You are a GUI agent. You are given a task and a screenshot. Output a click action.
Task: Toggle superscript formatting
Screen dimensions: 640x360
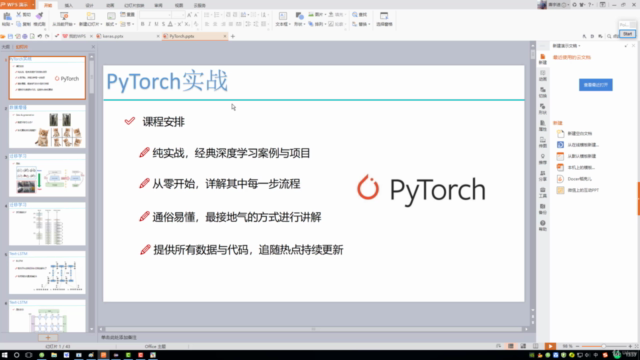(x=180, y=24)
